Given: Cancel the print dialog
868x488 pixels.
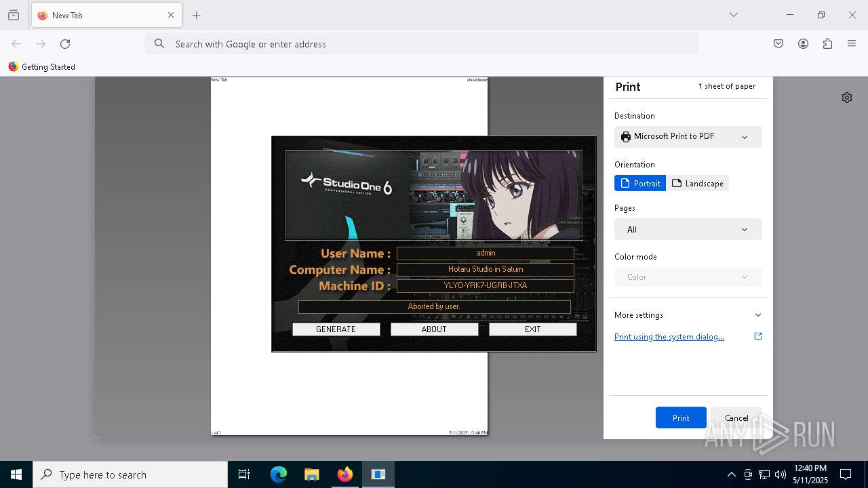Looking at the screenshot, I should [736, 418].
